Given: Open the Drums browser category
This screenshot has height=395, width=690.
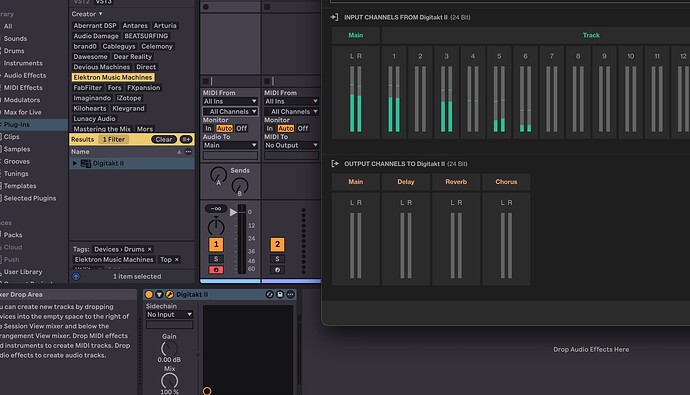Looking at the screenshot, I should coord(14,51).
